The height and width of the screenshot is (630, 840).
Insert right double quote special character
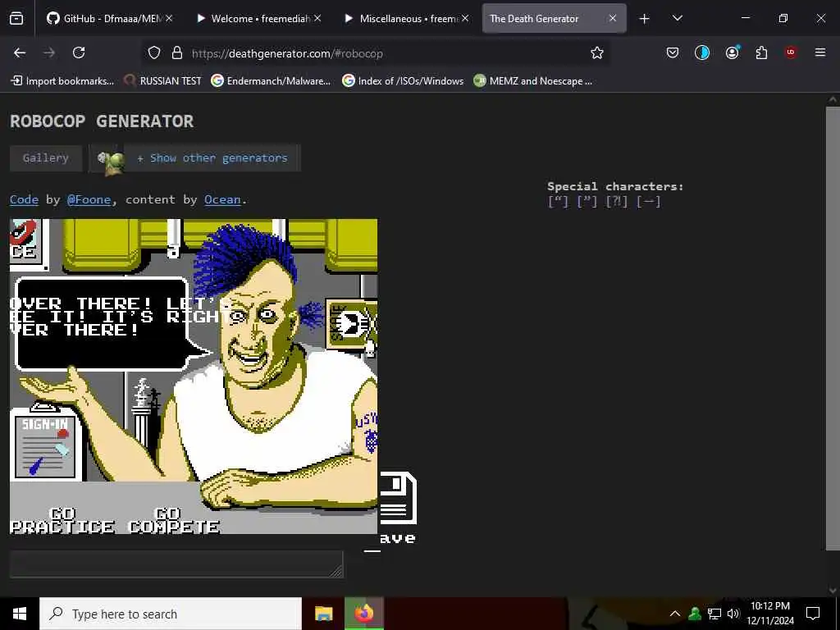tap(587, 202)
